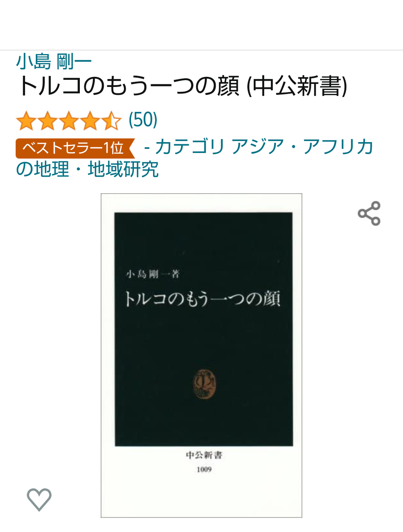The image size is (403, 532).
Task: Open the (50) customer reviews link
Action: coord(143,120)
